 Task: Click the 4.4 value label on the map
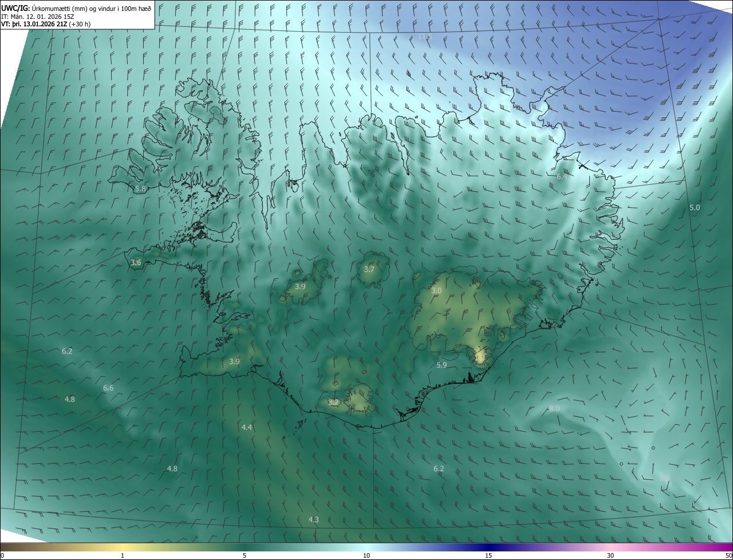tap(247, 428)
